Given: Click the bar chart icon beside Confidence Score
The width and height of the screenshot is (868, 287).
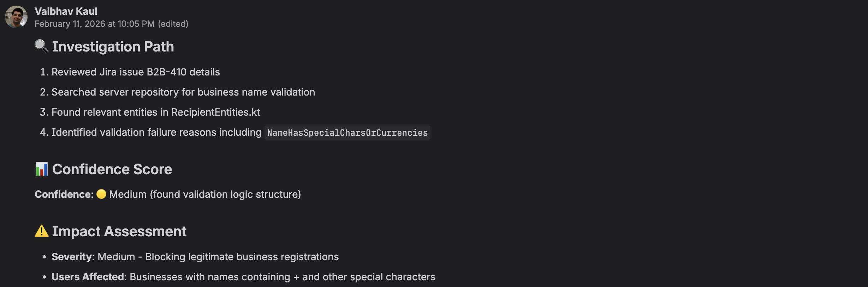Looking at the screenshot, I should coord(41,169).
